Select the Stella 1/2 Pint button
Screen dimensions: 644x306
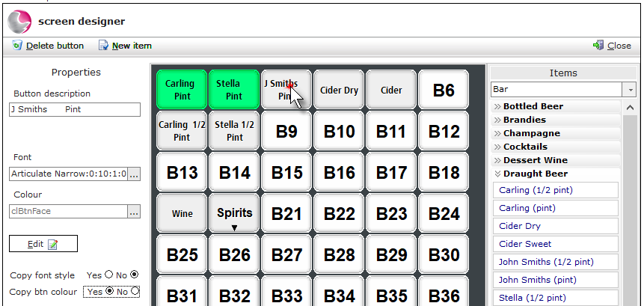click(x=234, y=131)
